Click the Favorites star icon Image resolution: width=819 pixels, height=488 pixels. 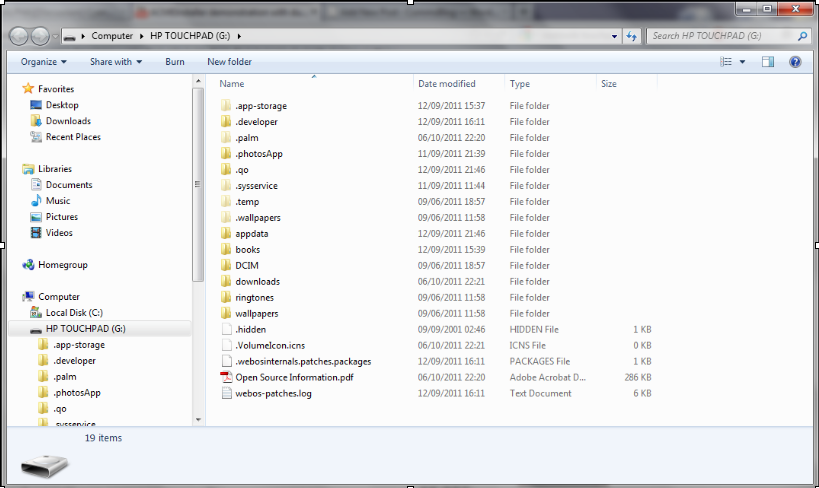(x=28, y=88)
